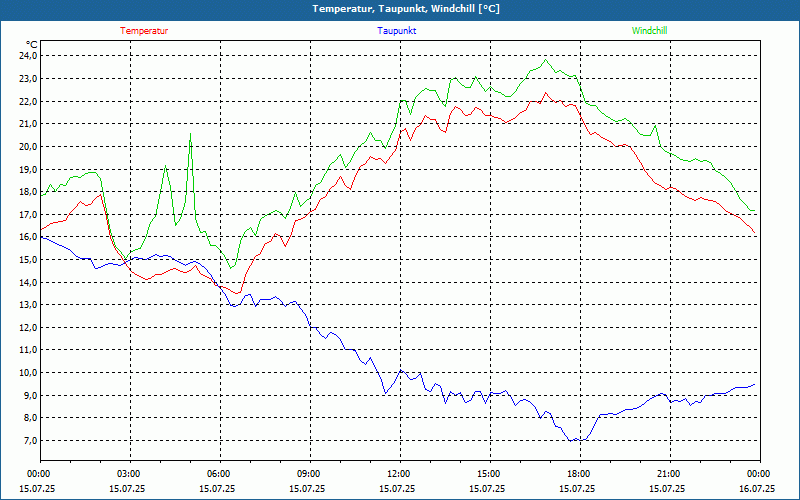The image size is (800, 500).
Task: Click the 21,0 y-axis value
Action: click(x=29, y=123)
